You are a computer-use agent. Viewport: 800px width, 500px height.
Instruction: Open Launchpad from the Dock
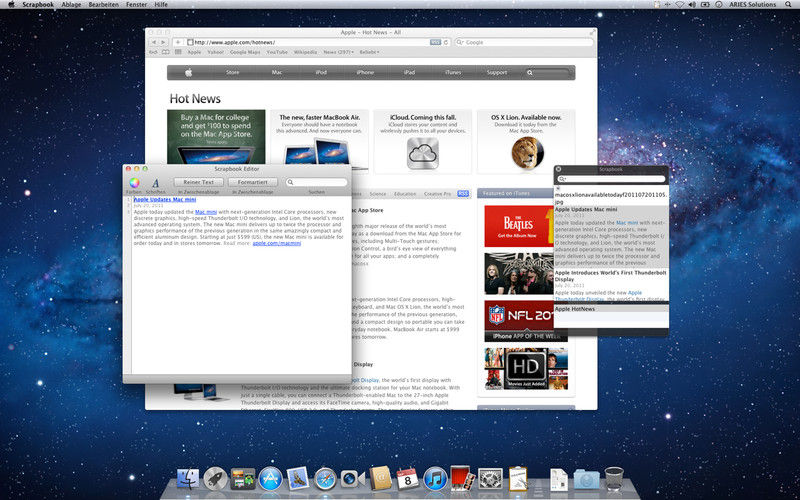pos(215,479)
